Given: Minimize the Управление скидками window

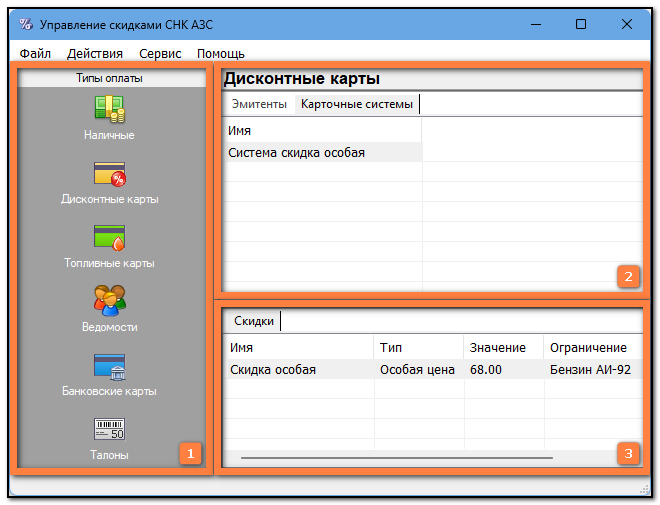Looking at the screenshot, I should tap(536, 24).
